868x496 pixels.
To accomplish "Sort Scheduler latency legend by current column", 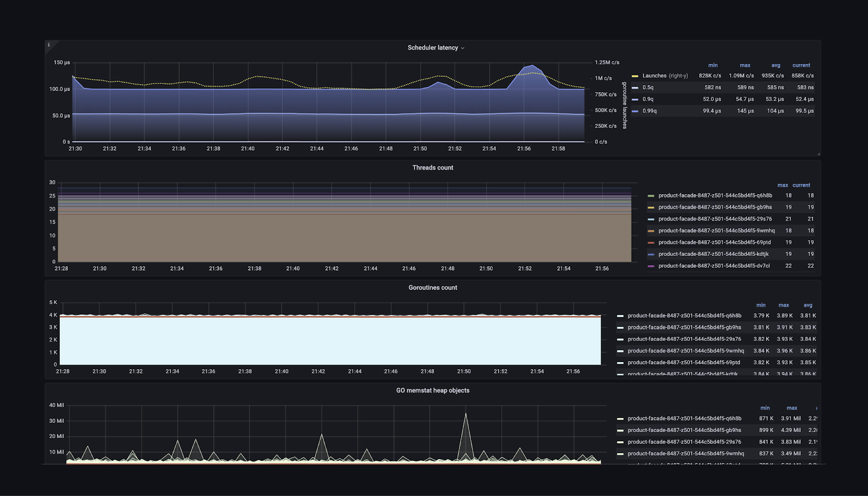I will [x=801, y=65].
